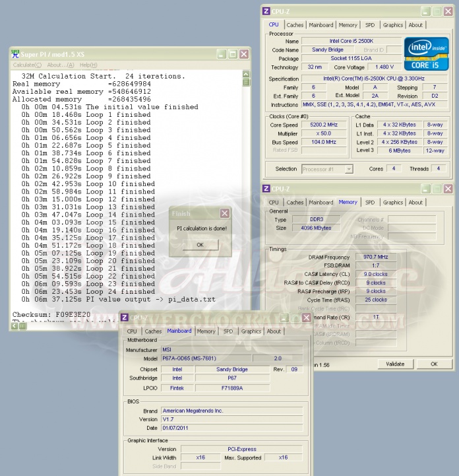The height and width of the screenshot is (476, 459).
Task: Open the Processor #1 selection dropdown
Action: pos(327,169)
